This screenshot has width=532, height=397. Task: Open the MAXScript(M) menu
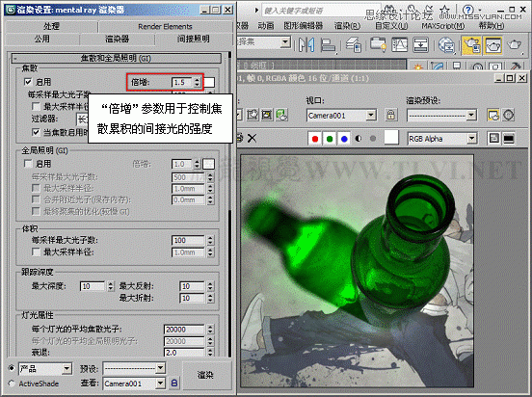point(442,26)
